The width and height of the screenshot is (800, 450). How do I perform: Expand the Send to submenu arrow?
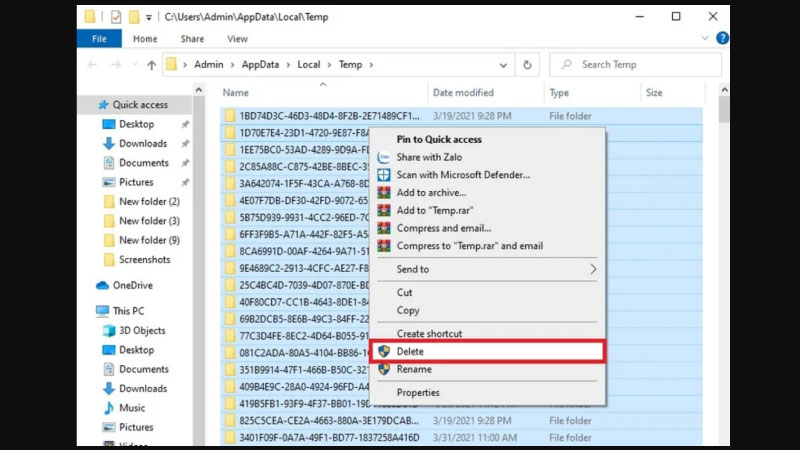[592, 269]
